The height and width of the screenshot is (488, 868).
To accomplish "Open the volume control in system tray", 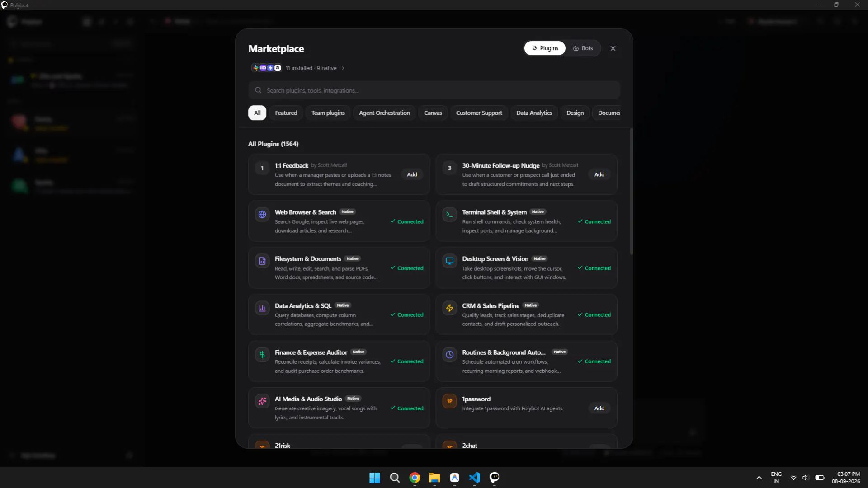I will [x=805, y=478].
